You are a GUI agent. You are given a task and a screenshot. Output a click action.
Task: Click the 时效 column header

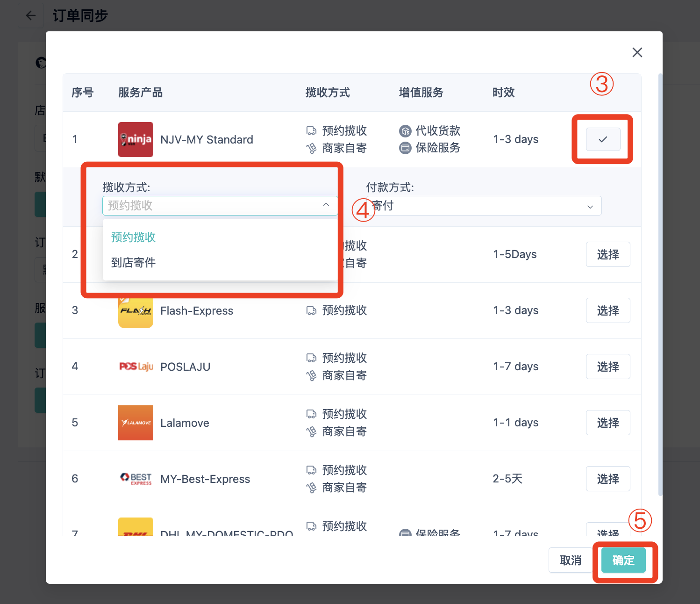point(503,93)
